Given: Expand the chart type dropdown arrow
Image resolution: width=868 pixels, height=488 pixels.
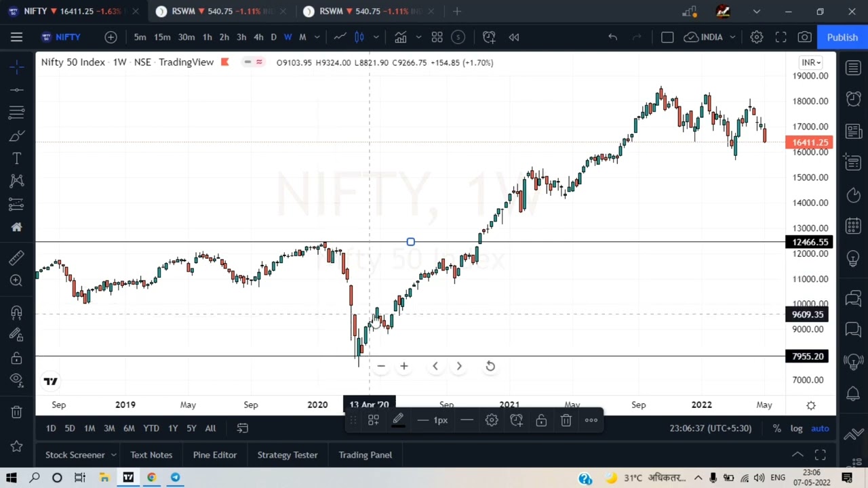Looking at the screenshot, I should tap(376, 37).
